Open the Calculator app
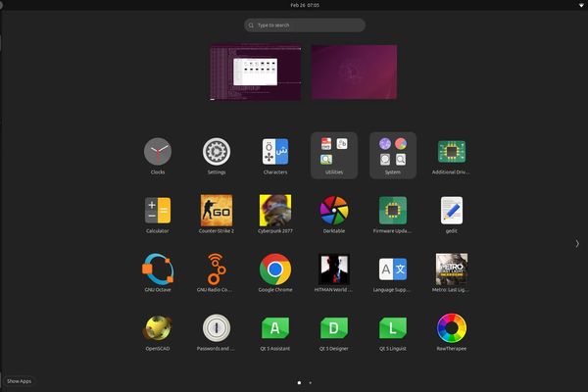This screenshot has width=588, height=392. pos(158,211)
